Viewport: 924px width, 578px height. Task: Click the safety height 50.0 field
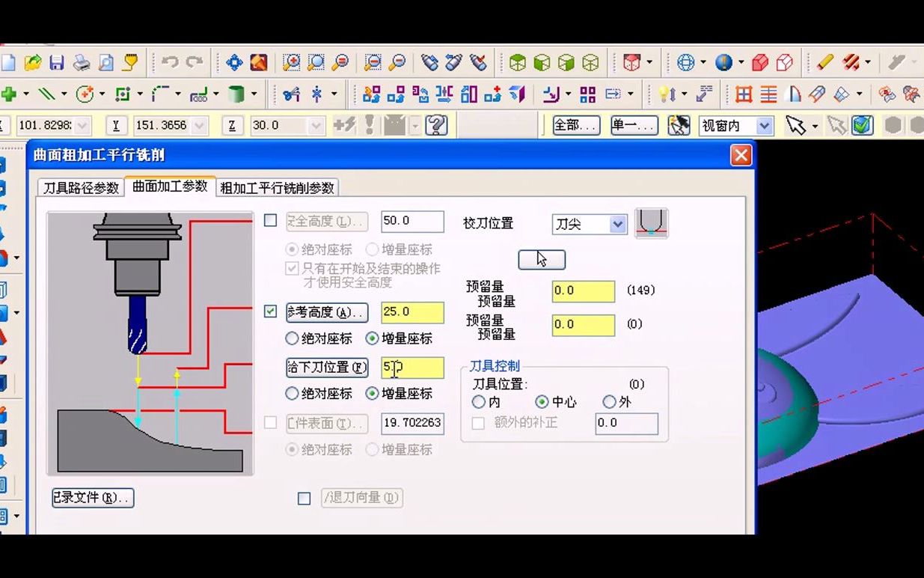[x=412, y=221]
